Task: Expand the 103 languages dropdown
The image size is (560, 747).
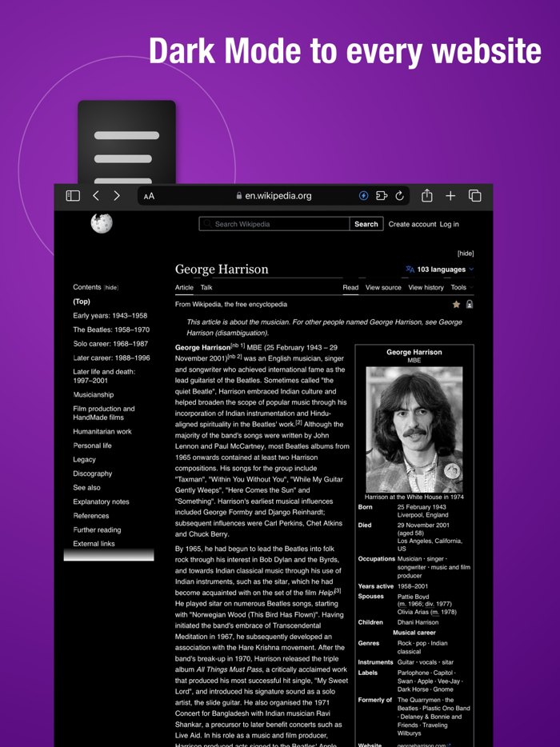Action: (x=440, y=270)
